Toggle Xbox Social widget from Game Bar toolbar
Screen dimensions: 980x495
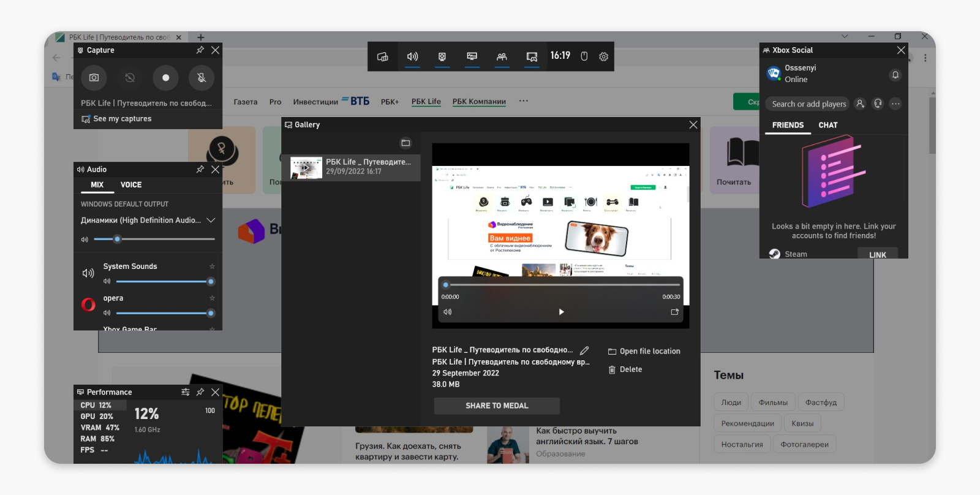coord(502,56)
